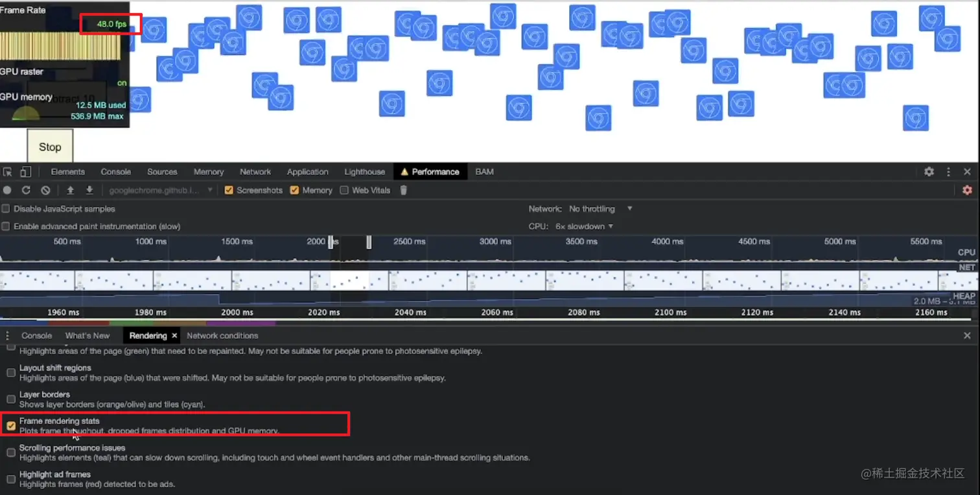Image resolution: width=980 pixels, height=495 pixels.
Task: Toggle the Screenshots checkbox
Action: (229, 190)
